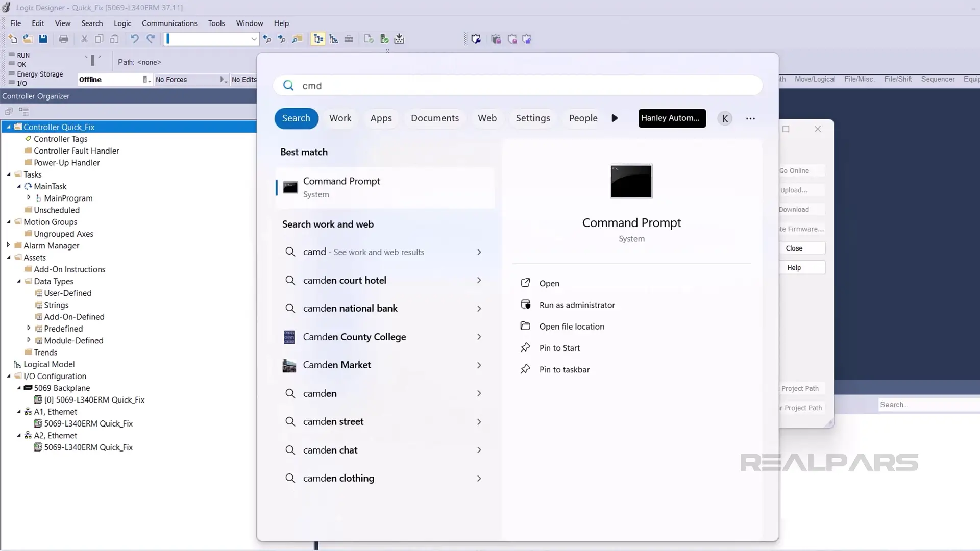Expand the Module-Defined data types node
980x551 pixels.
coord(29,340)
